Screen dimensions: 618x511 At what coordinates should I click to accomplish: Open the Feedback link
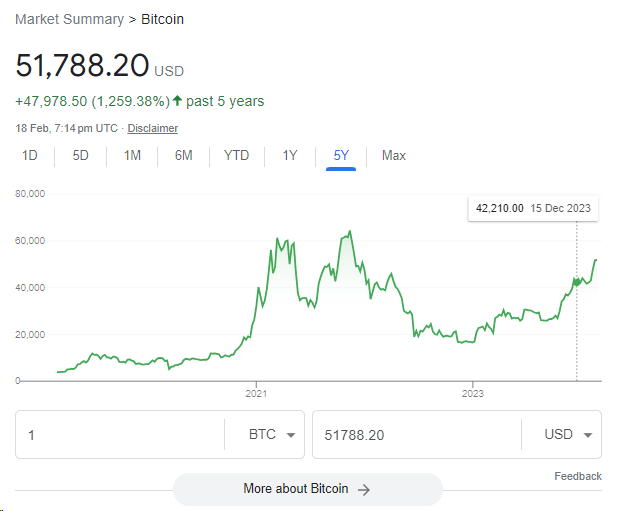(578, 476)
